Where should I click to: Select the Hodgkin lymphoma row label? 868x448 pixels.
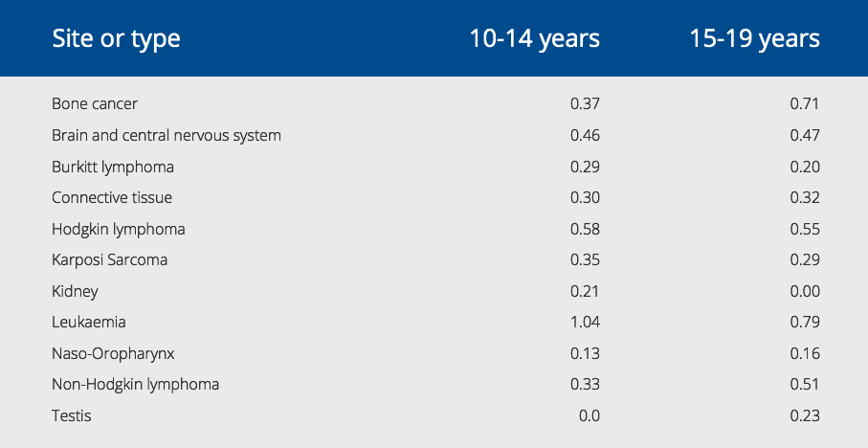click(x=119, y=229)
